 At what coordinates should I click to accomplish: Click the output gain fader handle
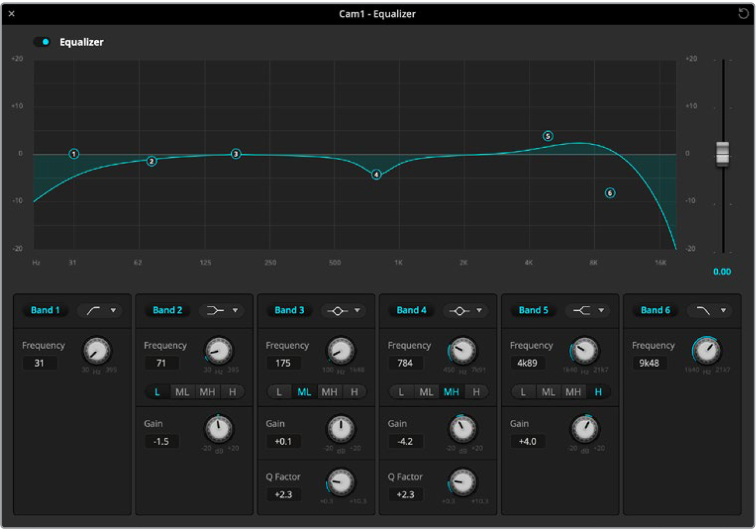pos(722,154)
